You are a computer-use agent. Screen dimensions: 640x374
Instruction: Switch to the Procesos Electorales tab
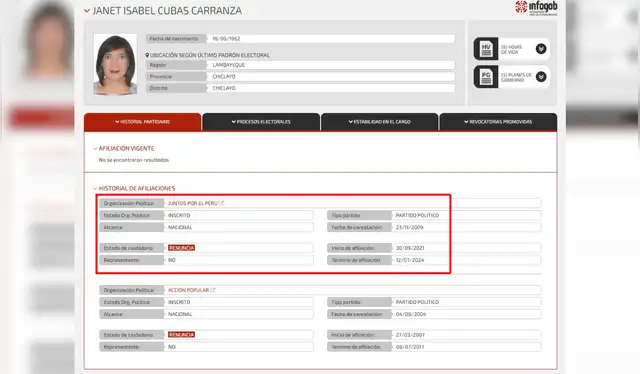[261, 122]
